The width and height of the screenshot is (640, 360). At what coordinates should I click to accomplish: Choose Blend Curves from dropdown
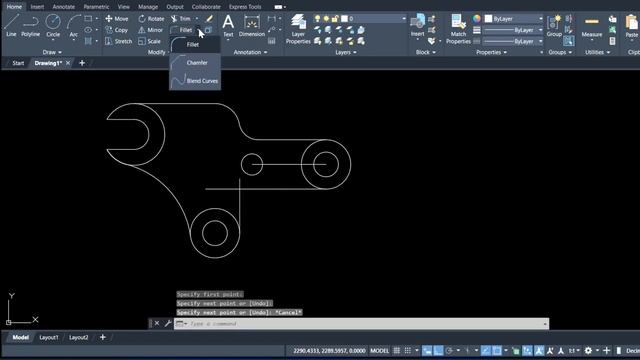(x=195, y=81)
